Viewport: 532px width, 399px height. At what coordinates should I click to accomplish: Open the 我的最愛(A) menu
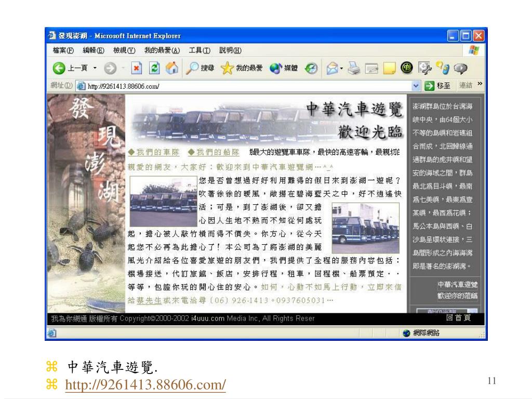point(162,50)
